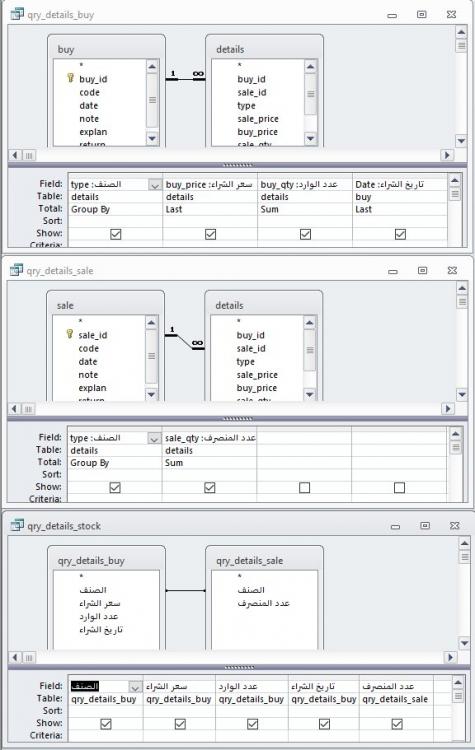Click the qry_details_sale window query icon

coord(16,270)
